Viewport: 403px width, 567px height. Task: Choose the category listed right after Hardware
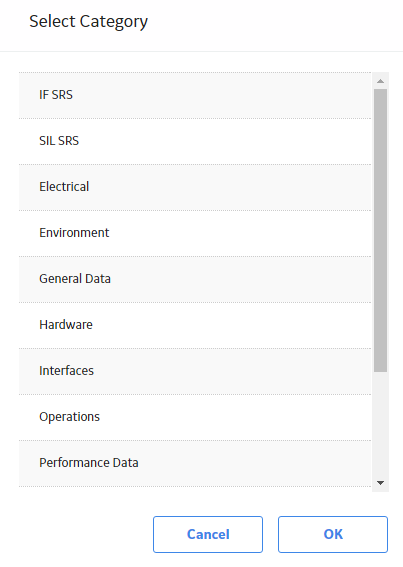195,371
